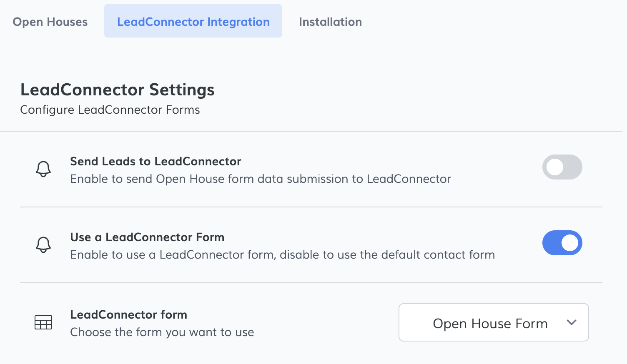
Task: Click the chevron arrow in form selector
Action: point(572,322)
